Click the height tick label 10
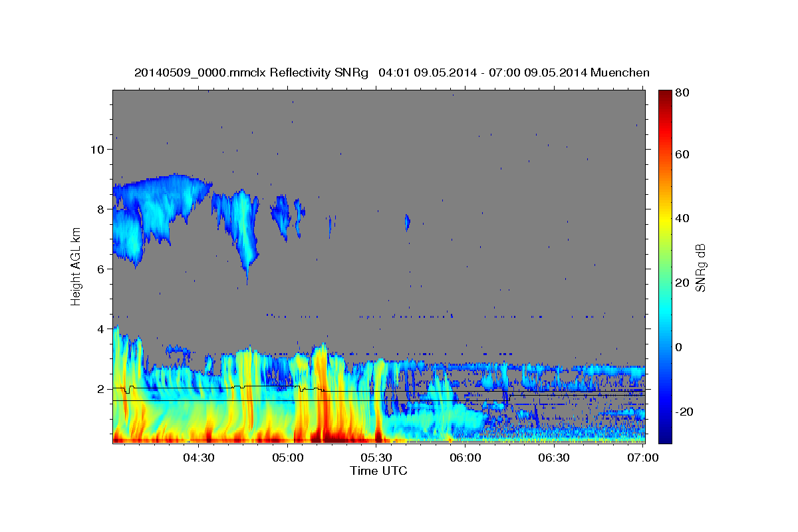The width and height of the screenshot is (798, 532). [96, 150]
